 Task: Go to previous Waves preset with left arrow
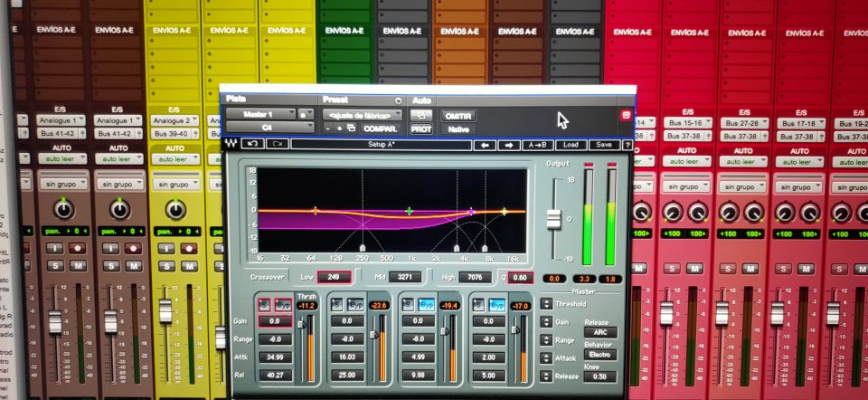point(485,145)
